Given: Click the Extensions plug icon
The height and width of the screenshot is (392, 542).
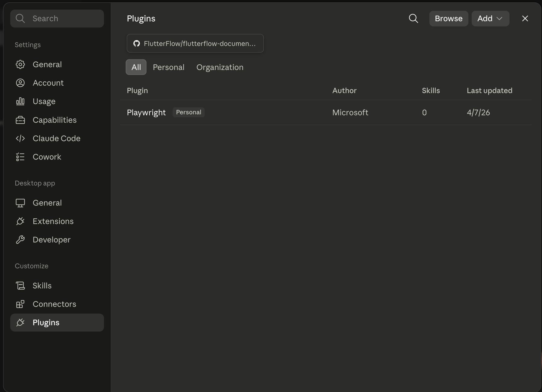Looking at the screenshot, I should 20,221.
